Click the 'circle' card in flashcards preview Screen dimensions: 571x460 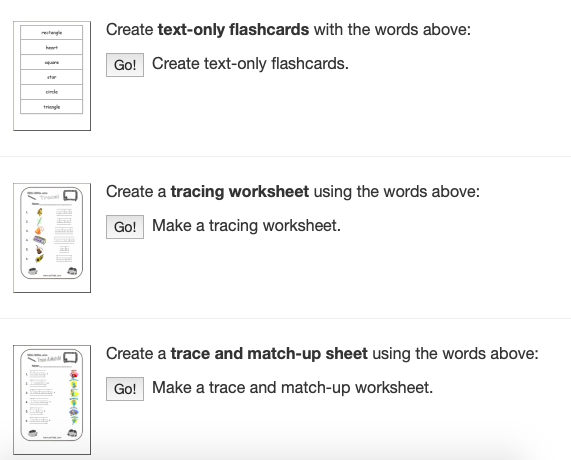pyautogui.click(x=52, y=92)
